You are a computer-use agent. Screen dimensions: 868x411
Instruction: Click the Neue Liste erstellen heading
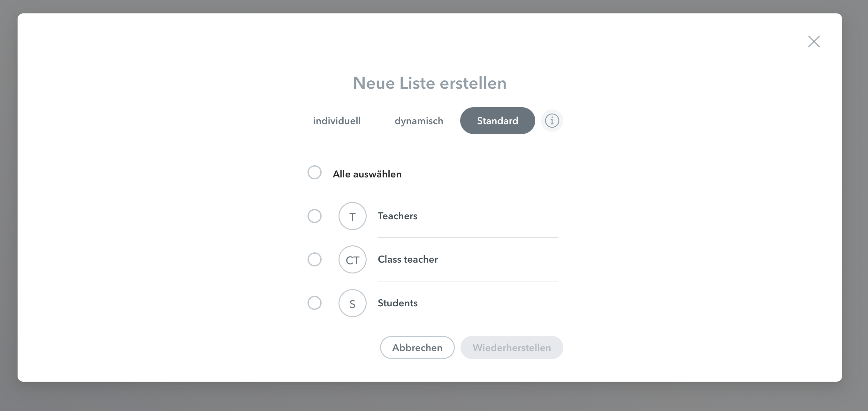coord(430,83)
